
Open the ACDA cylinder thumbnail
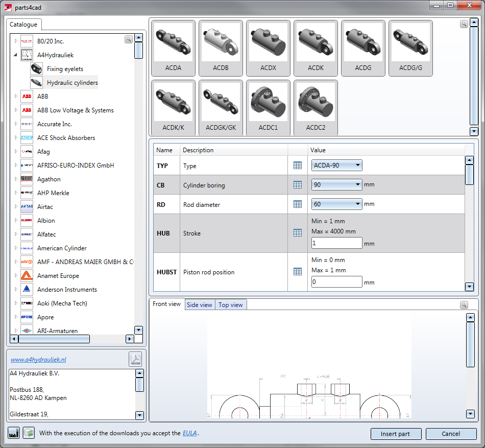tap(173, 48)
